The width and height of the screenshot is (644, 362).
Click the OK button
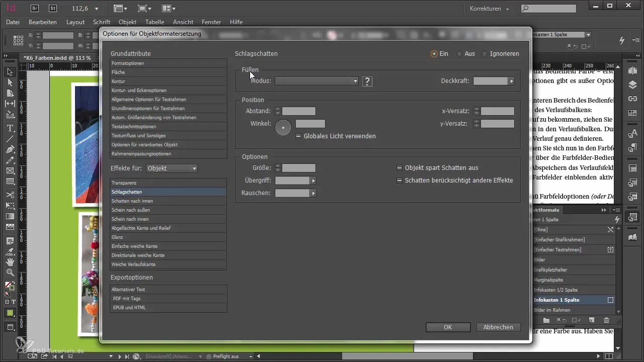pyautogui.click(x=447, y=327)
